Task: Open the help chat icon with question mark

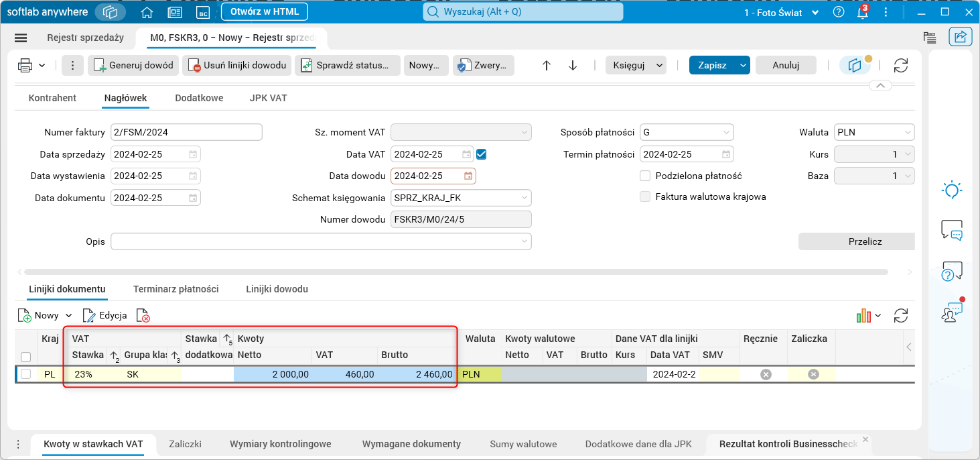Action: coord(951,271)
